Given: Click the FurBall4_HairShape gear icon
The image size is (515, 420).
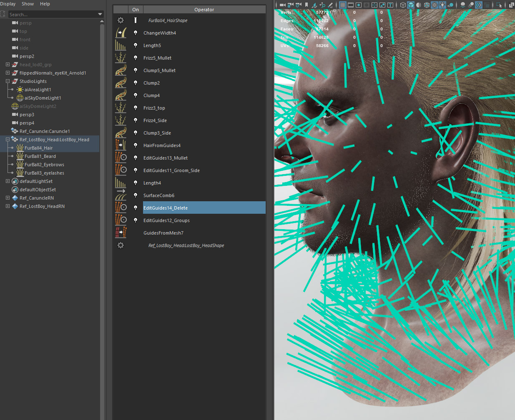Looking at the screenshot, I should (x=121, y=20).
